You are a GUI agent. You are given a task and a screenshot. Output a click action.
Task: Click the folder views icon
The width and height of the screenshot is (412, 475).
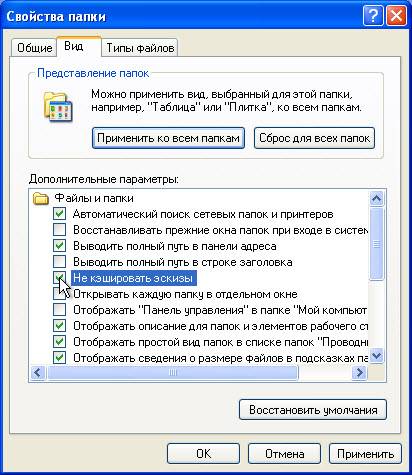pyautogui.click(x=58, y=107)
